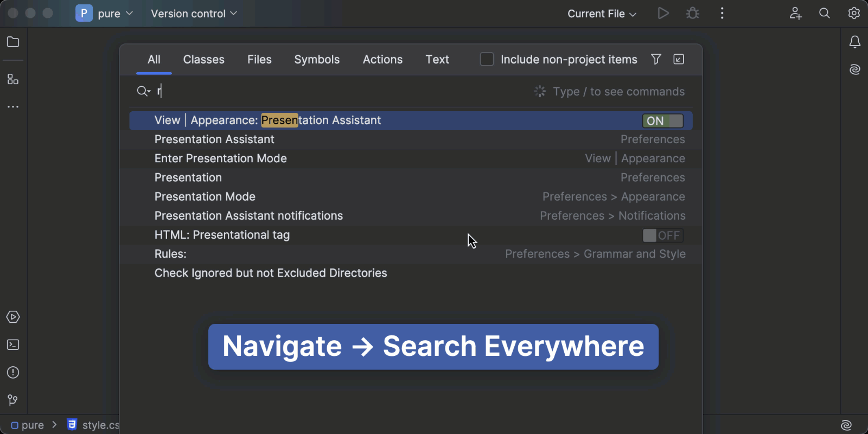The height and width of the screenshot is (434, 868).
Task: Enable Include non-project items checkbox
Action: [x=487, y=59]
